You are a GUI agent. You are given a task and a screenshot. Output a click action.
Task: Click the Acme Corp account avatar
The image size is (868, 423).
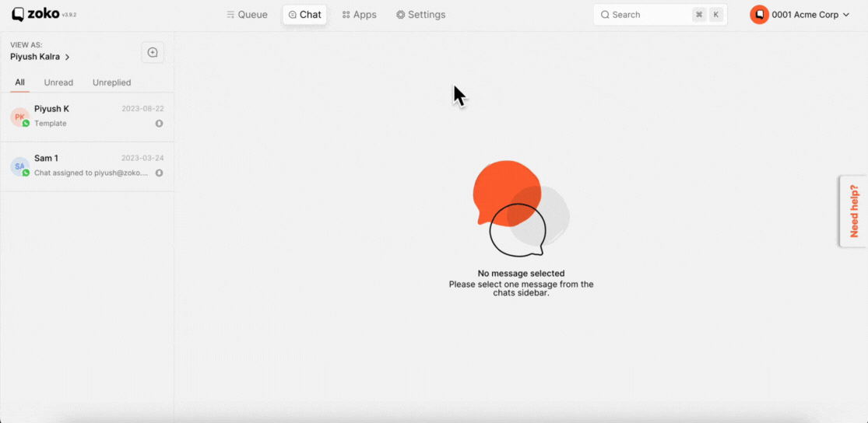click(x=759, y=15)
